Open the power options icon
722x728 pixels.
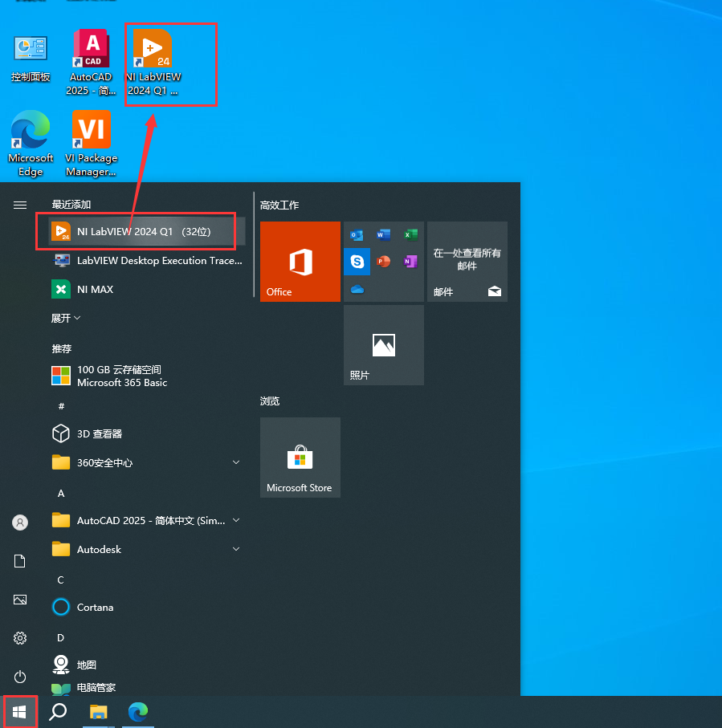[20, 677]
